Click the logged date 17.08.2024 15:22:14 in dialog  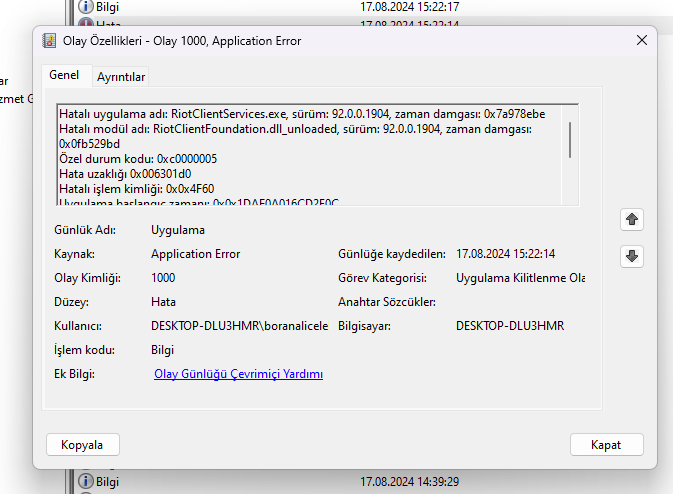click(506, 254)
